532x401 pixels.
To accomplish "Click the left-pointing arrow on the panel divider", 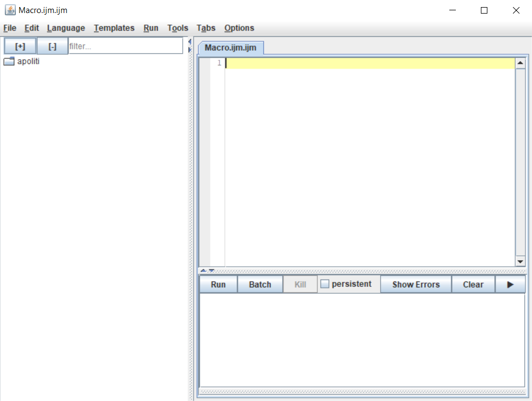I will pos(190,42).
